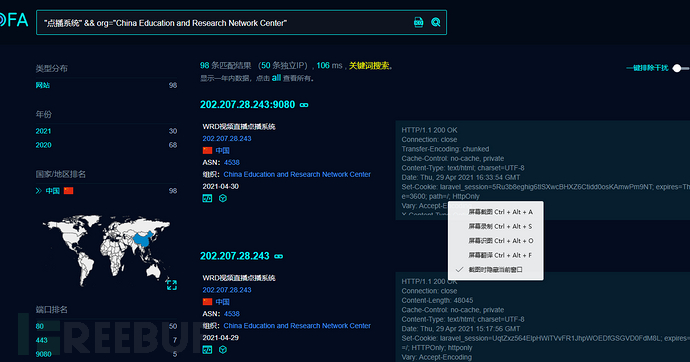Expand the 中国 country ranking row
This screenshot has width=690, height=362.
tap(39, 190)
